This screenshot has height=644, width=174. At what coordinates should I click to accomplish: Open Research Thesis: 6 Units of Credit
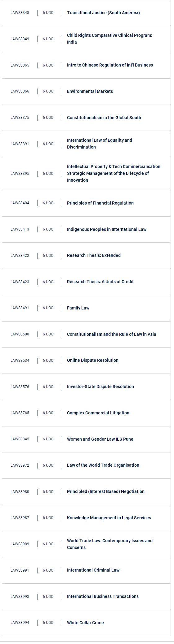pyautogui.click(x=86, y=282)
